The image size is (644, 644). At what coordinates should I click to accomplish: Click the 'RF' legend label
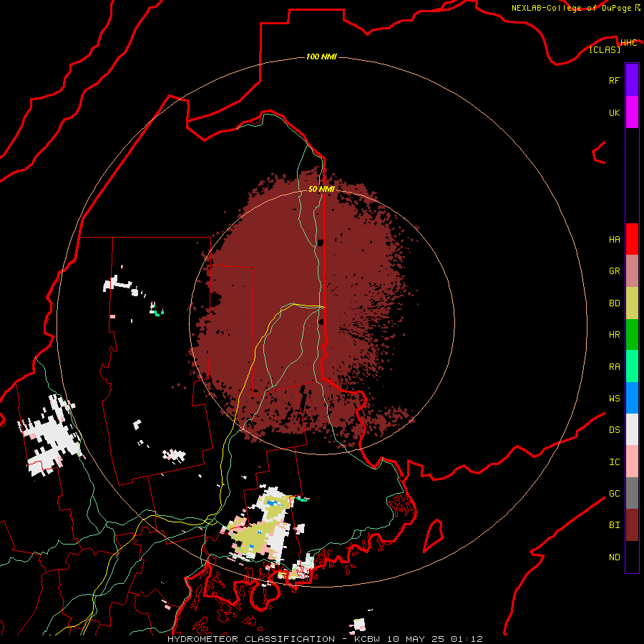614,81
